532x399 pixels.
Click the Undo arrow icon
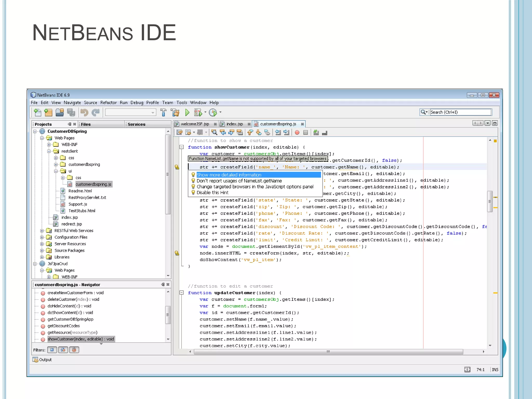(84, 112)
